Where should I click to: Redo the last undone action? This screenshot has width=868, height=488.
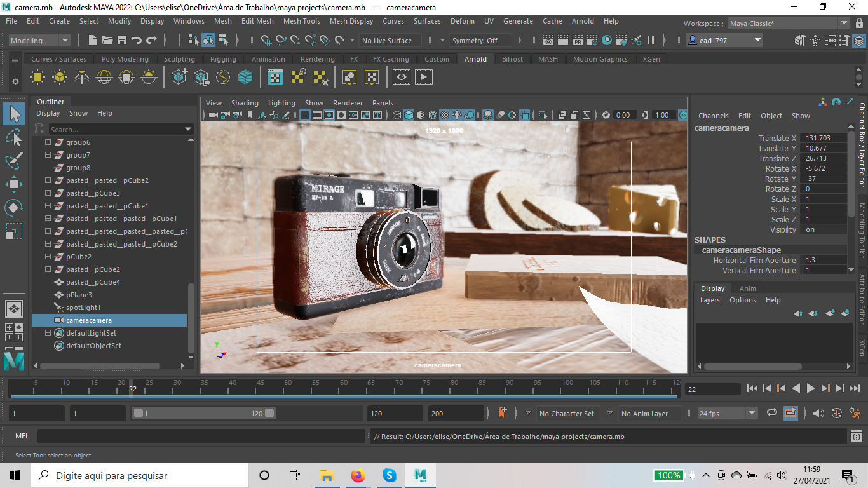[151, 41]
